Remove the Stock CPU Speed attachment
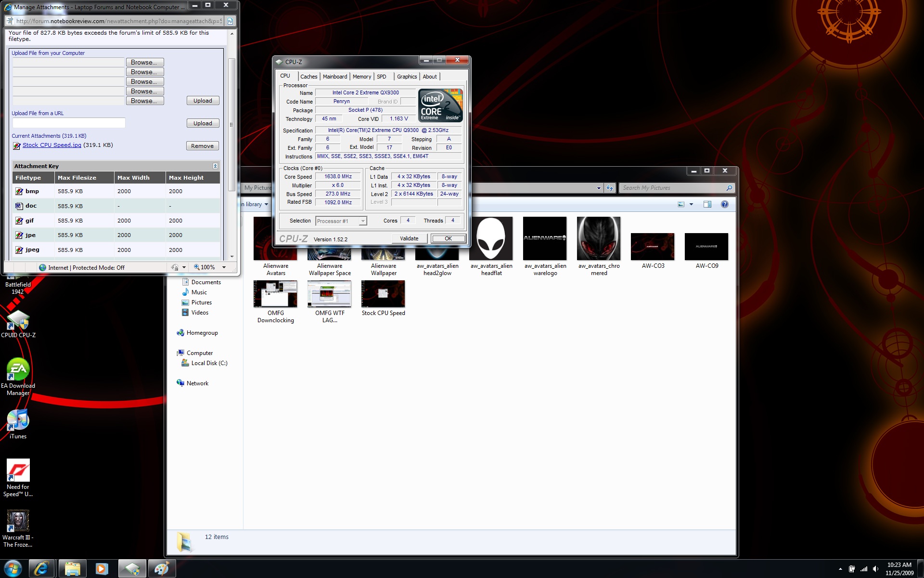The width and height of the screenshot is (924, 578). click(x=202, y=146)
